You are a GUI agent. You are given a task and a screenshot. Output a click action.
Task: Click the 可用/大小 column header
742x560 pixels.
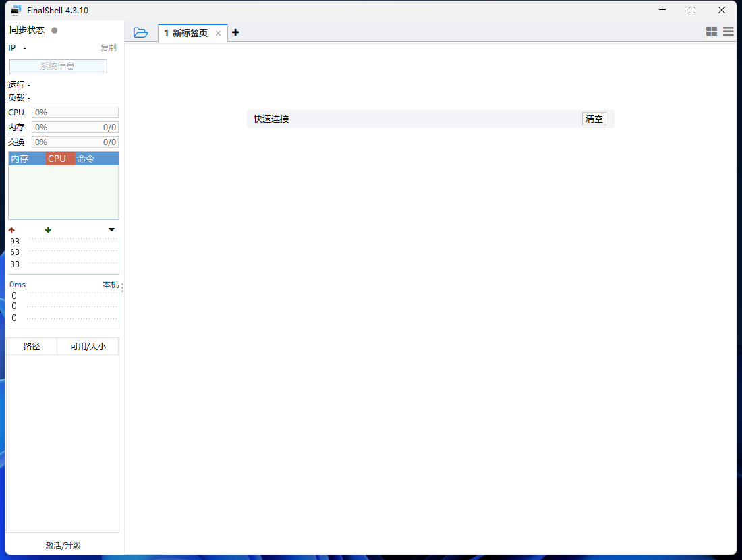point(88,347)
